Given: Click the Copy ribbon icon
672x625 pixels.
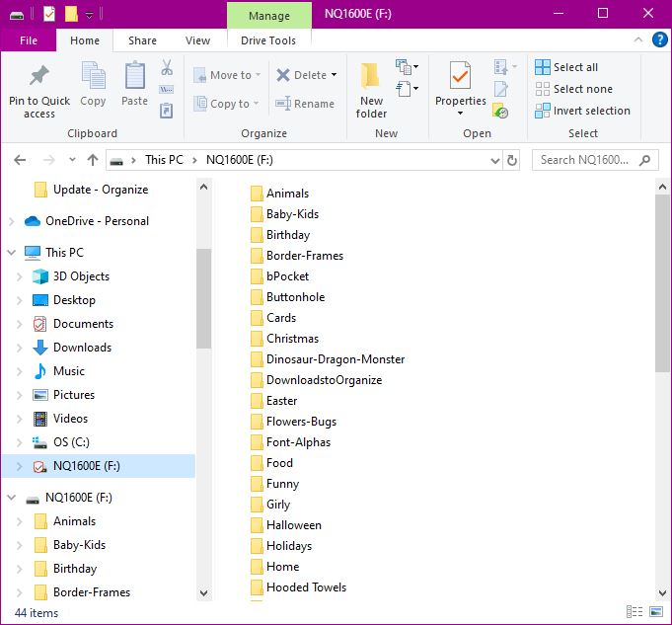Looking at the screenshot, I should pyautogui.click(x=93, y=76).
